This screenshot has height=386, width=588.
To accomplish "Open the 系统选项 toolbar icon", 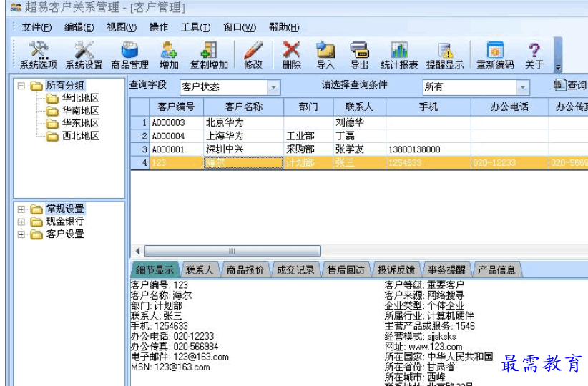I will point(38,55).
